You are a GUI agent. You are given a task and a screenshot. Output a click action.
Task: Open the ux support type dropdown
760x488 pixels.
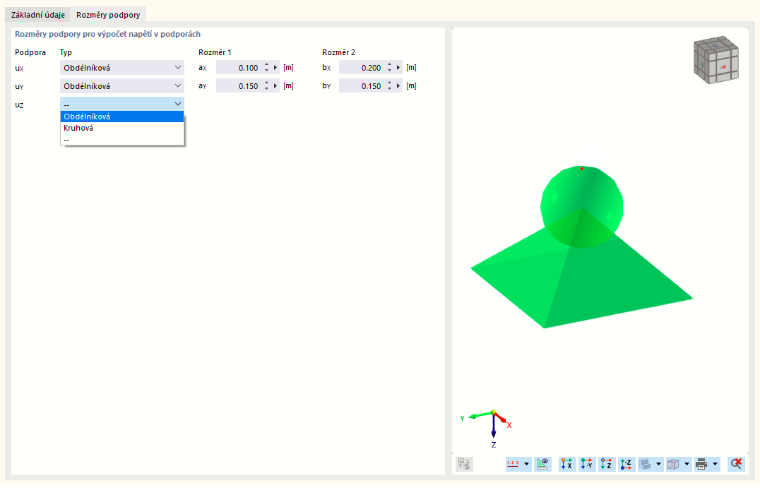point(122,68)
